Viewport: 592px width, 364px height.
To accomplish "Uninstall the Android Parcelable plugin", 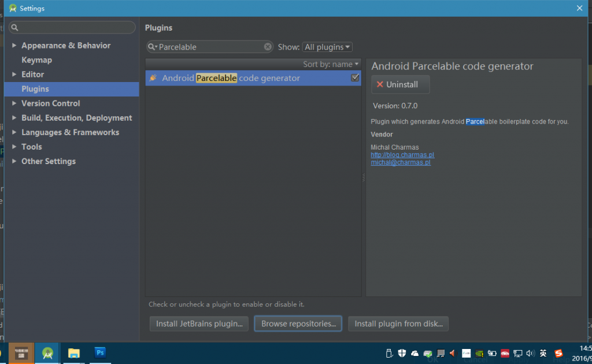I will pos(400,84).
